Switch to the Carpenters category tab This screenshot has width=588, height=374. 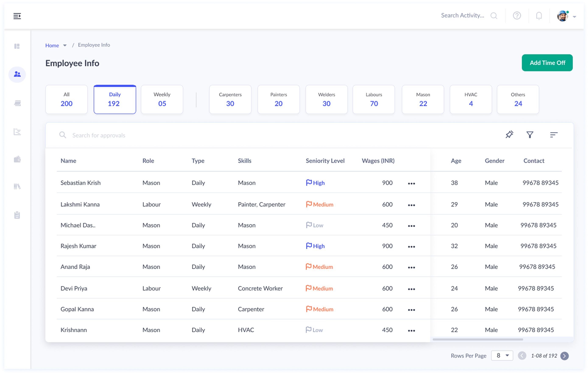(230, 99)
